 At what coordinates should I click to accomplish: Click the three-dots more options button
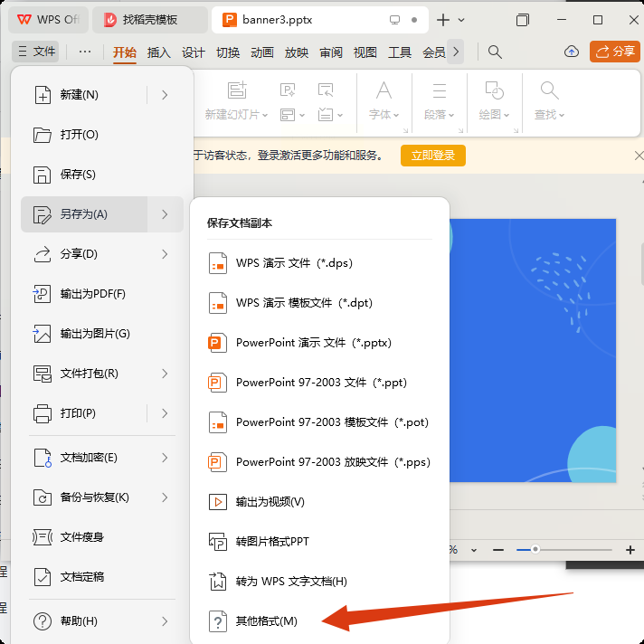click(x=85, y=52)
